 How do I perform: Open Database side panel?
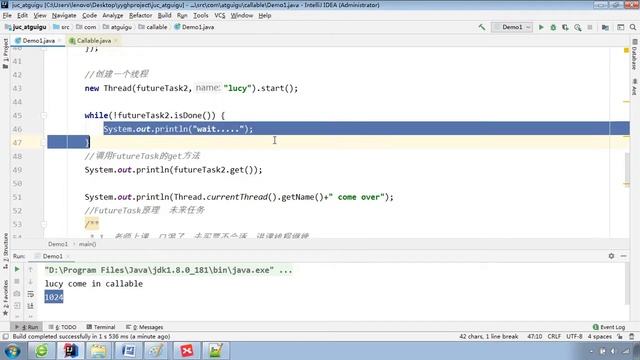tap(634, 55)
